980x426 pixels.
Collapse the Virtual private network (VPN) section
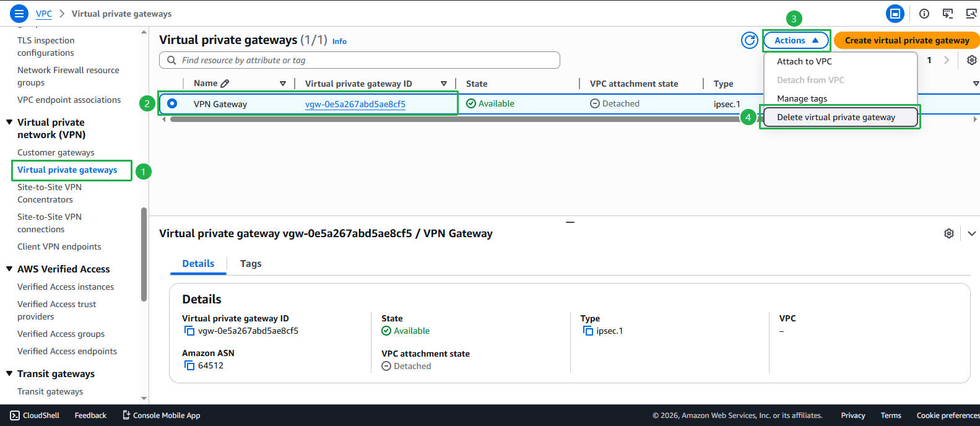coord(9,122)
